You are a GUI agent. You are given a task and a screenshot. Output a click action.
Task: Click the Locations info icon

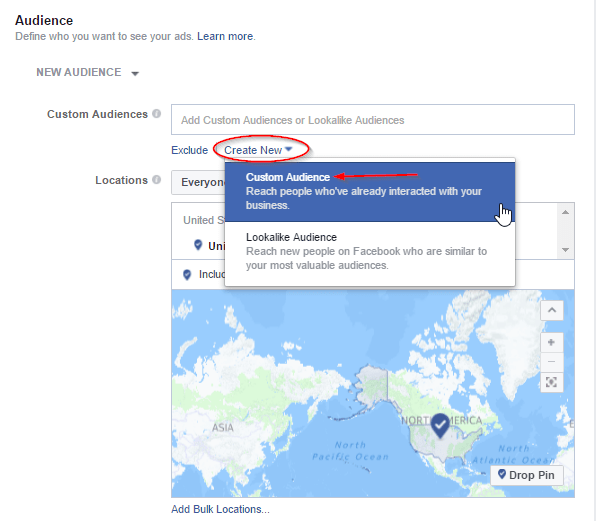157,180
